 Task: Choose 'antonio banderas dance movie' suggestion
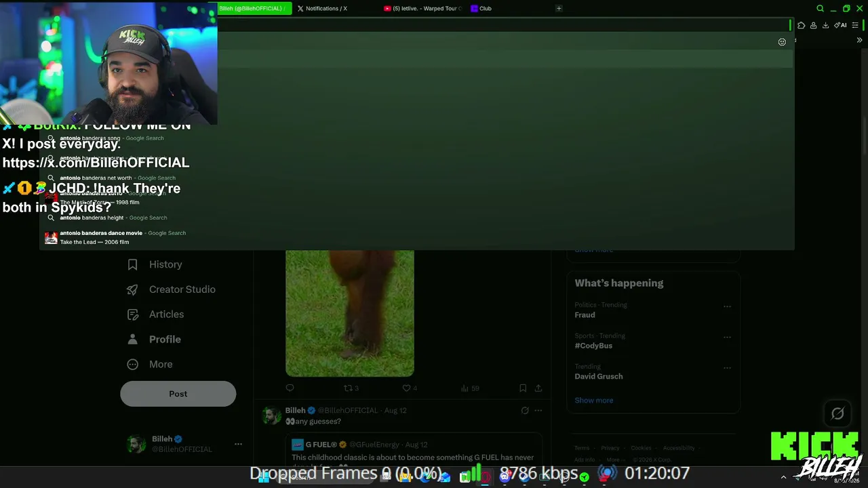[x=416, y=237]
